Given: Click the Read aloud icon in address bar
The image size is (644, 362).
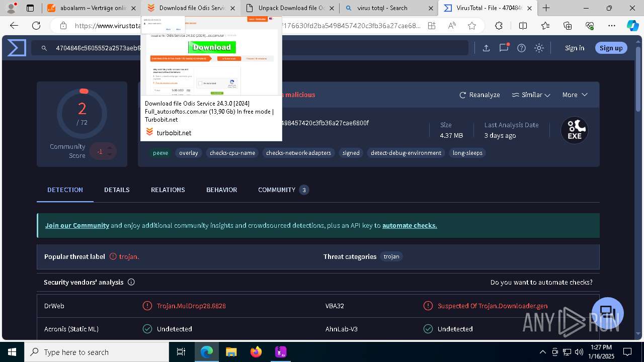Looking at the screenshot, I should point(452,26).
